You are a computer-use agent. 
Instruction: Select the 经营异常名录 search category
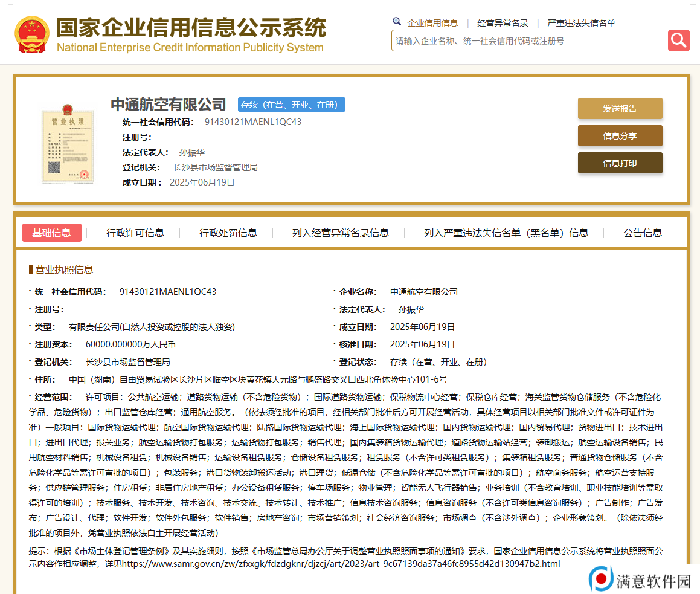[x=503, y=23]
